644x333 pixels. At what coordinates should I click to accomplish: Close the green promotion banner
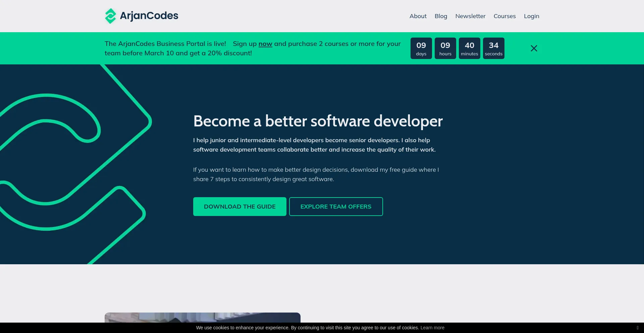(534, 48)
